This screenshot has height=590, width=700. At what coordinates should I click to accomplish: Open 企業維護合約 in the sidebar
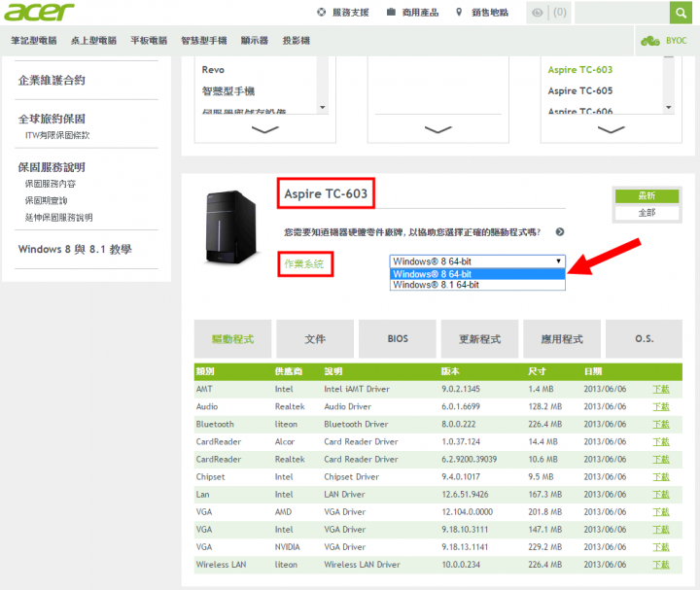52,81
